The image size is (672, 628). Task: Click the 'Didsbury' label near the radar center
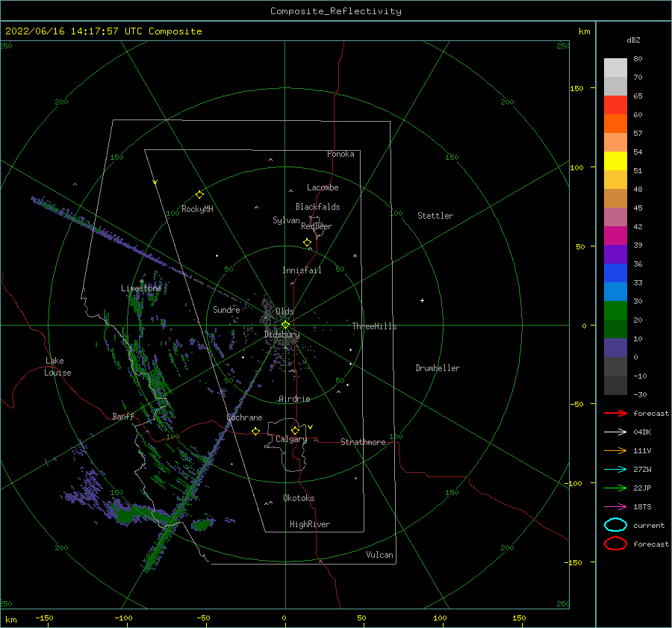(x=282, y=335)
